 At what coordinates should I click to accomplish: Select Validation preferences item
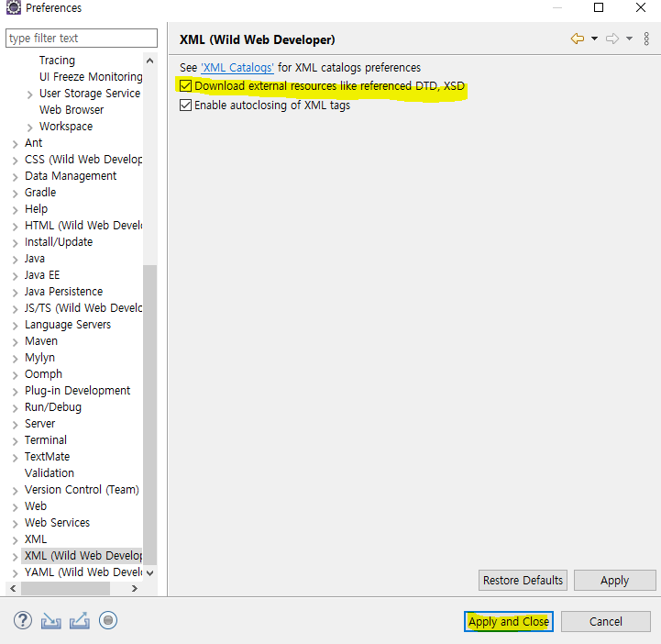[x=49, y=472]
